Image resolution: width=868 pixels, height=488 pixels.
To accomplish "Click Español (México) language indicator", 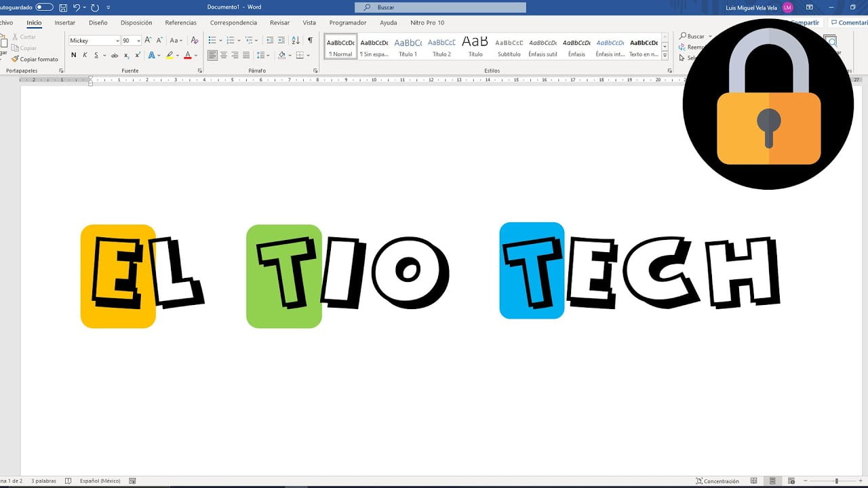I will [100, 481].
